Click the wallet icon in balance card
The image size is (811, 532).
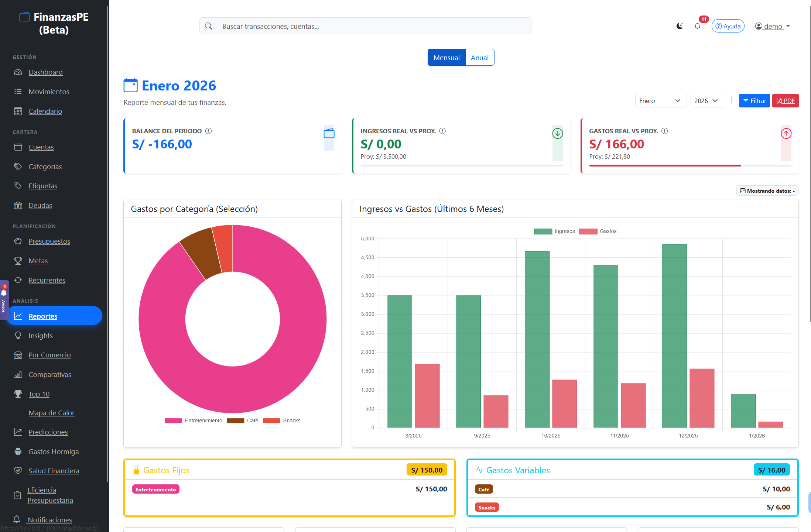pos(329,133)
